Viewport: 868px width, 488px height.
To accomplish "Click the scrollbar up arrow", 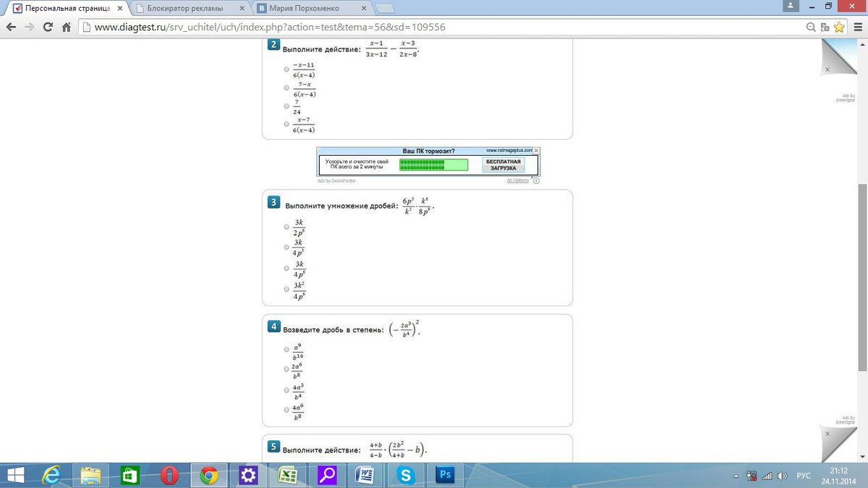I will [x=861, y=43].
